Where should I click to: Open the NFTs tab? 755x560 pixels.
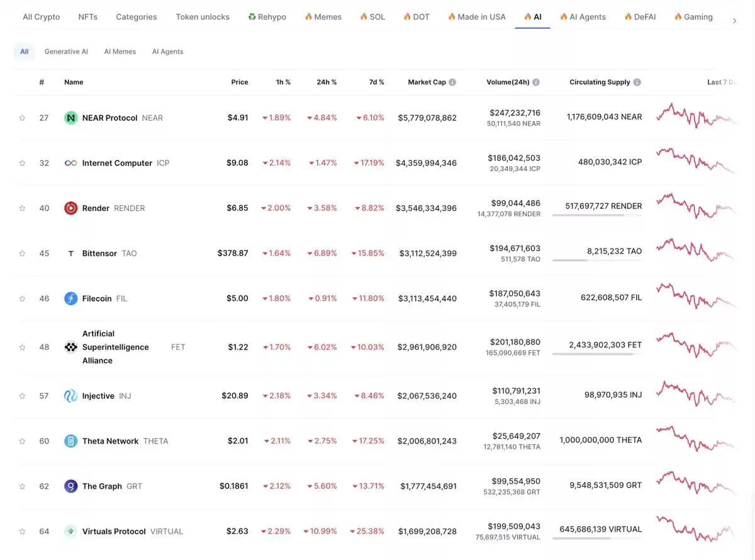[x=88, y=17]
